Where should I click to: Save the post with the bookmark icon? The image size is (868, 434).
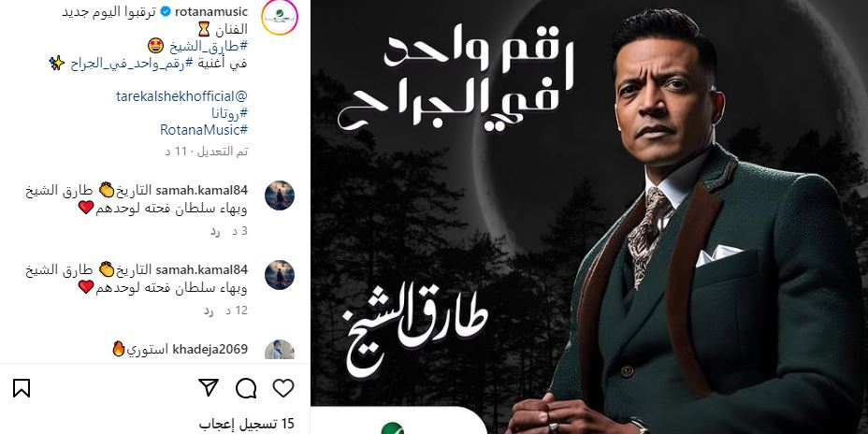tap(22, 388)
